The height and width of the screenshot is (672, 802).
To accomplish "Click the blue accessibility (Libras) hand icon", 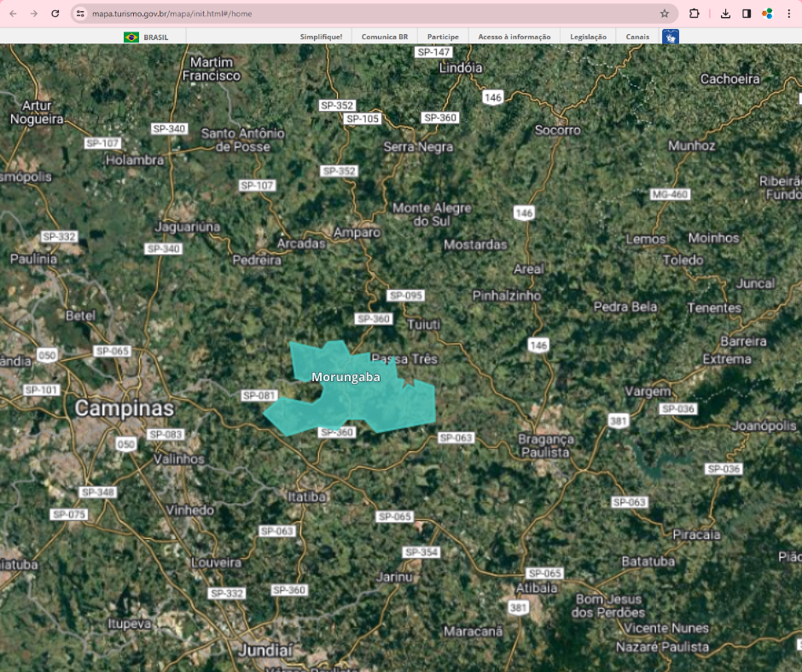I will pyautogui.click(x=671, y=37).
